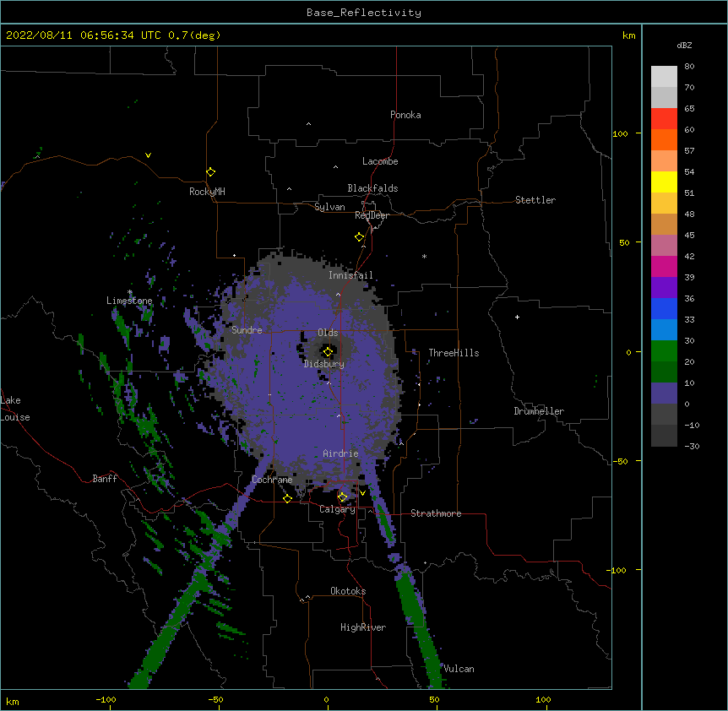Click the yellow diamond marker below Cochrane
Image resolution: width=728 pixels, height=711 pixels.
[287, 498]
